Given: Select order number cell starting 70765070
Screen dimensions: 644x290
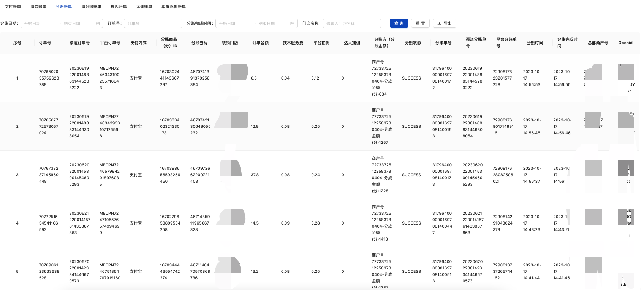Looking at the screenshot, I should click(49, 78).
